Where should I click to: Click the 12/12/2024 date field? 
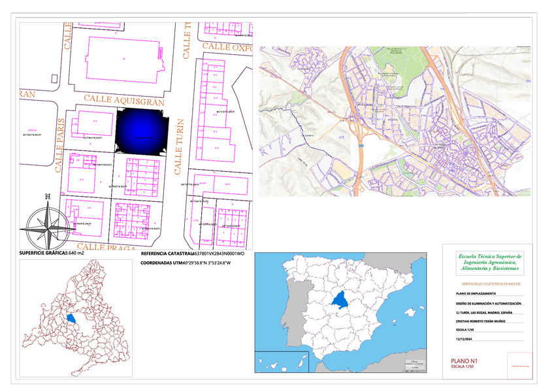465,340
